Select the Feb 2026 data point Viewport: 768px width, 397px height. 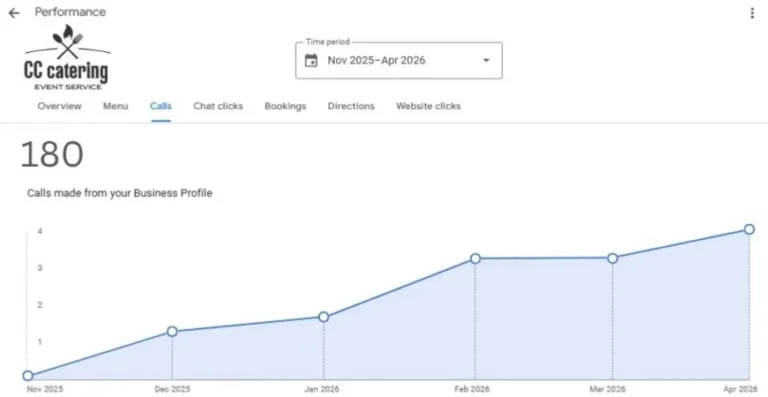click(475, 258)
